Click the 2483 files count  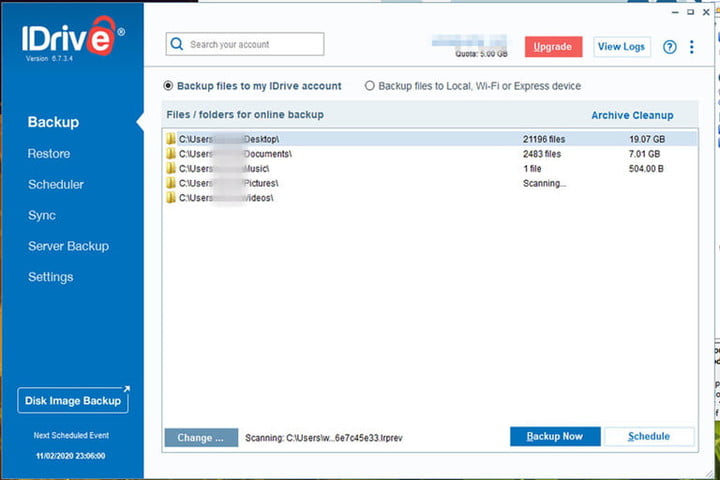pyautogui.click(x=542, y=154)
